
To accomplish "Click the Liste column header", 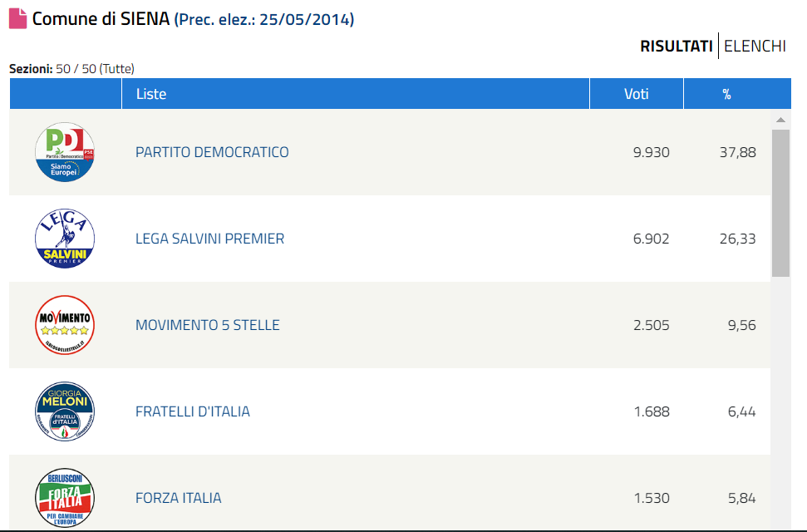I will 151,94.
